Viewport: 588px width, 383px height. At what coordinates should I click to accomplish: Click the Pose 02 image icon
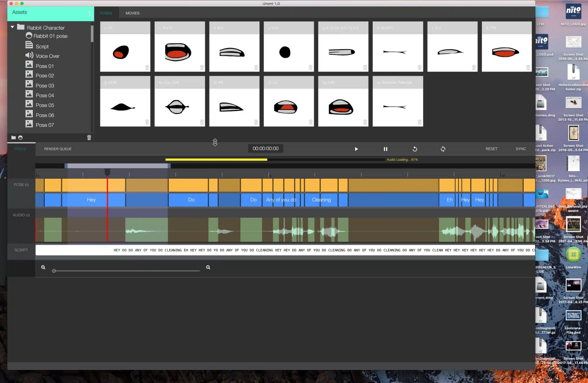coord(29,74)
